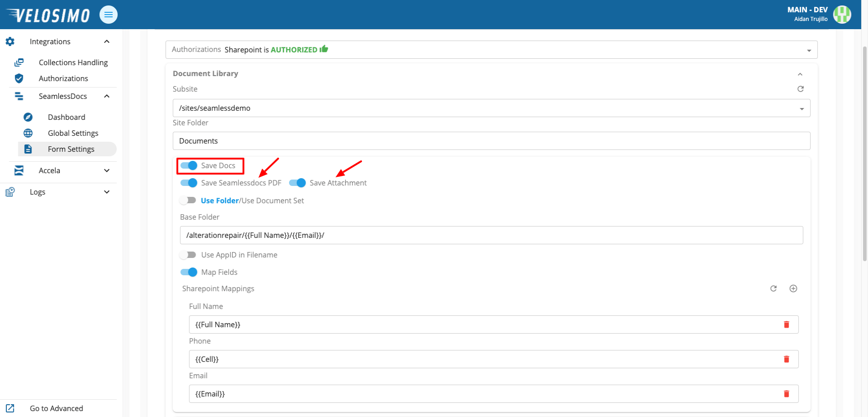
Task: Toggle Save Attachment switch
Action: tap(297, 183)
